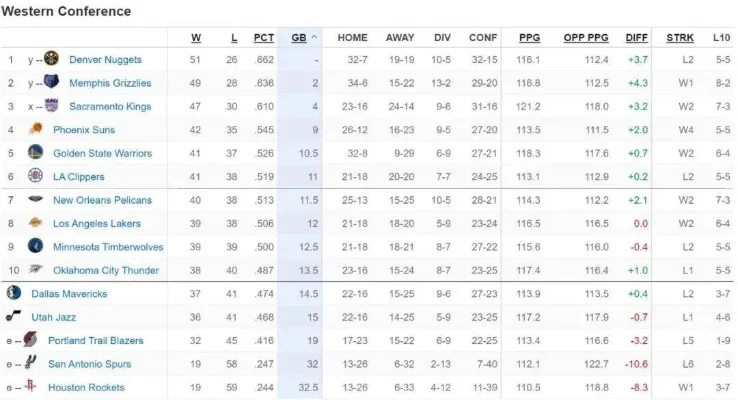Screen dimensions: 738x400
Task: Open the Phoenix Suns team link
Action: (x=84, y=130)
